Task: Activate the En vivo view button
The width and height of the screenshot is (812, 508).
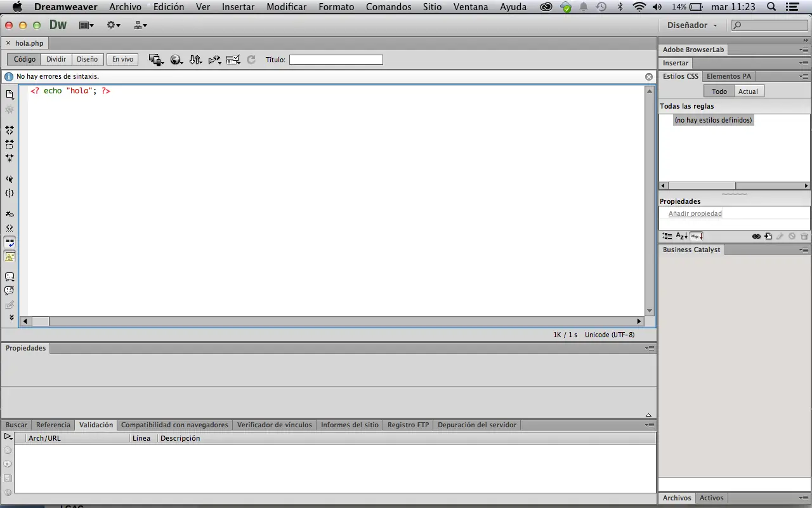Action: (122, 59)
